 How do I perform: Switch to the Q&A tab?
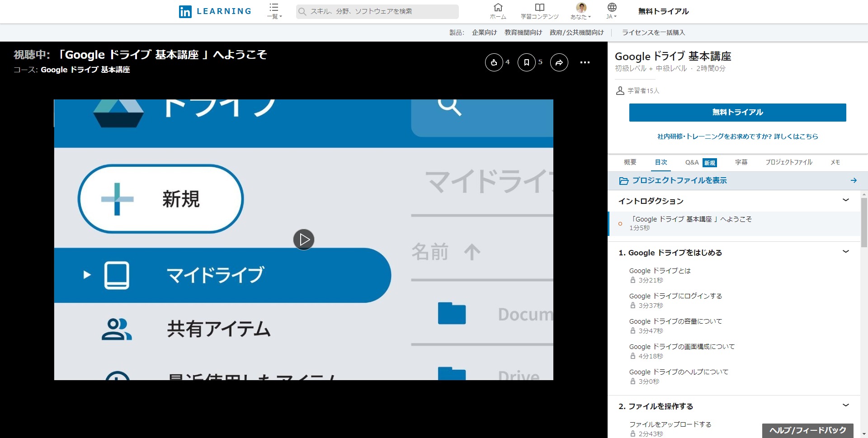[692, 162]
